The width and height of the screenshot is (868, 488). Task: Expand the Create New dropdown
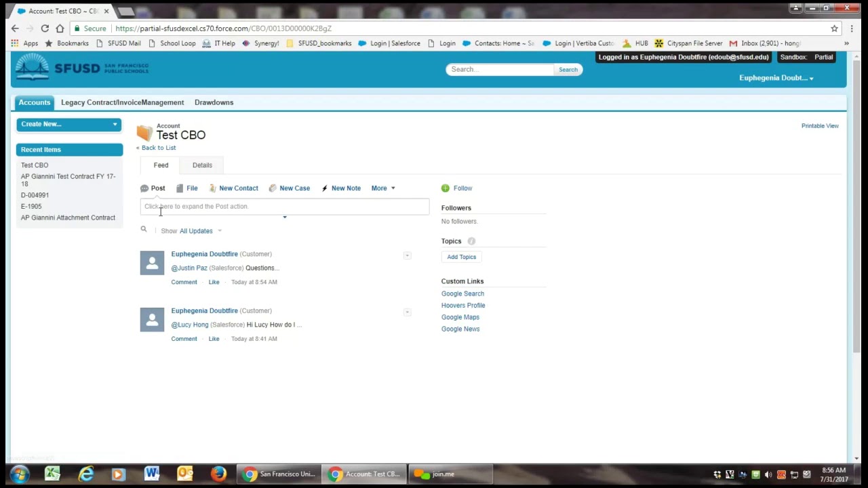pyautogui.click(x=69, y=124)
